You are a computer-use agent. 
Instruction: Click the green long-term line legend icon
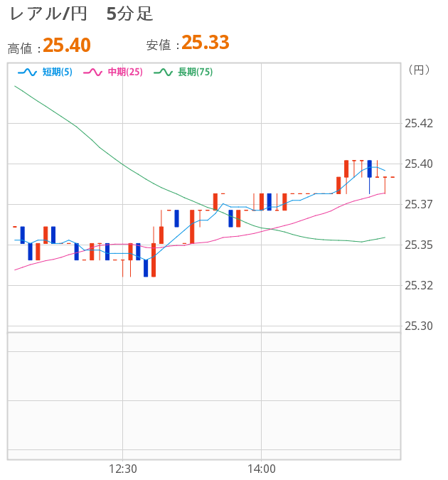pyautogui.click(x=163, y=73)
